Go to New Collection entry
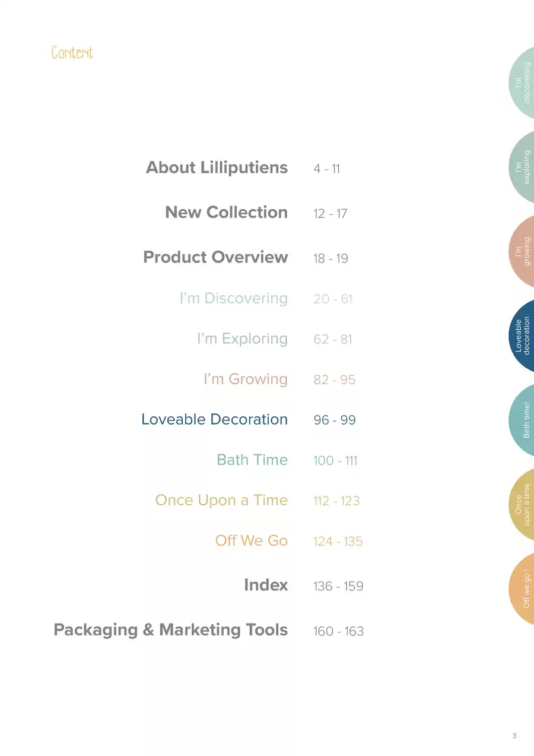This screenshot has width=534, height=756. coord(226,212)
